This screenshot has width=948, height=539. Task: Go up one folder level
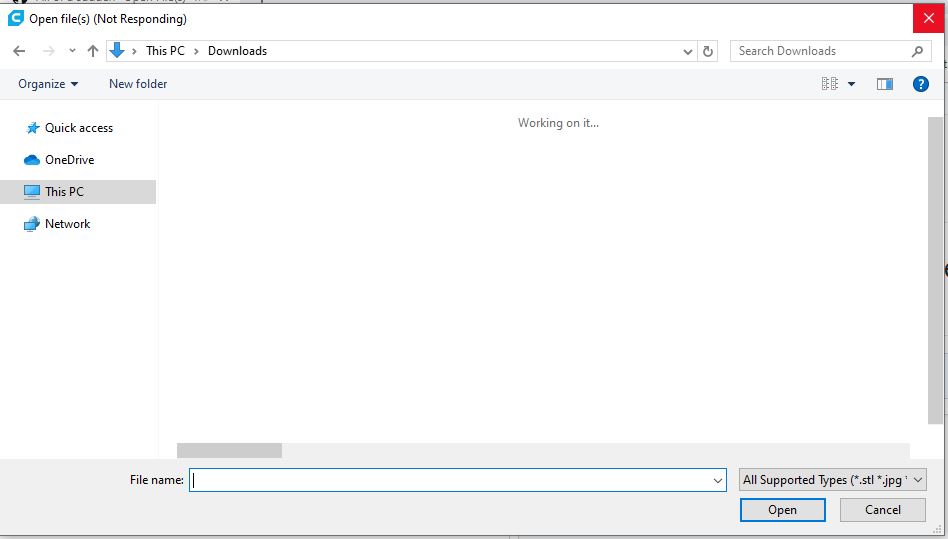(93, 51)
